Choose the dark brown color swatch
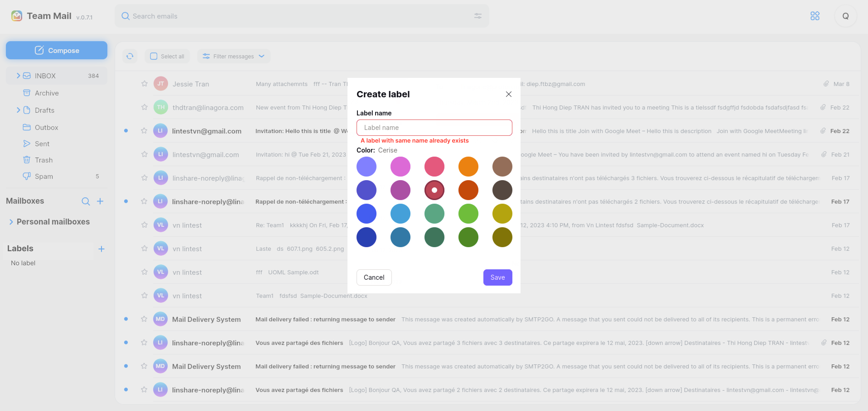 502,190
